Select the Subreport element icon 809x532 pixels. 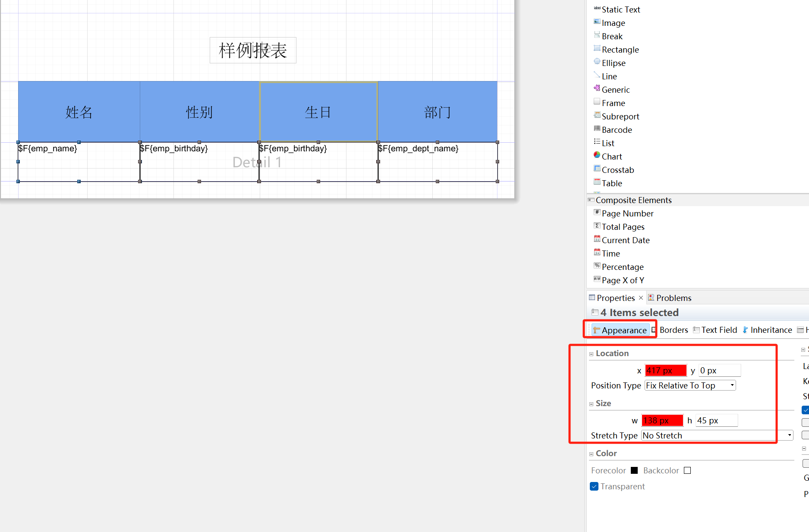(x=597, y=115)
